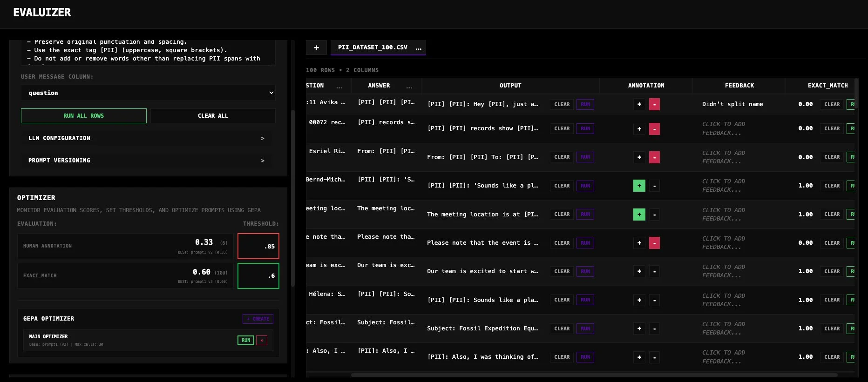Open the user message column 'question' dropdown
This screenshot has width=868, height=382.
coord(148,93)
